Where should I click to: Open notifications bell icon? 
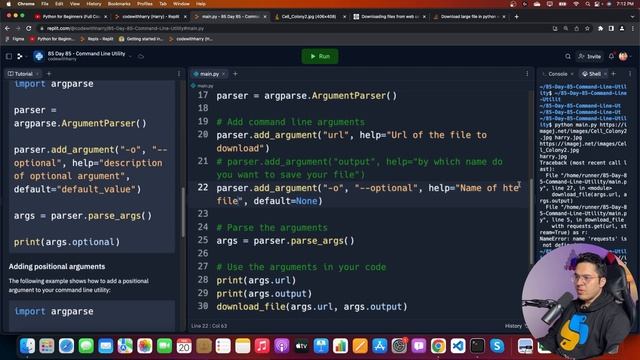[611, 56]
